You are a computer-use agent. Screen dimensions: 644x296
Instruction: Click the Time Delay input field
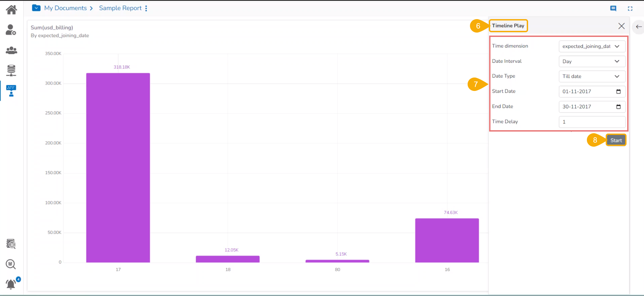[x=592, y=122]
